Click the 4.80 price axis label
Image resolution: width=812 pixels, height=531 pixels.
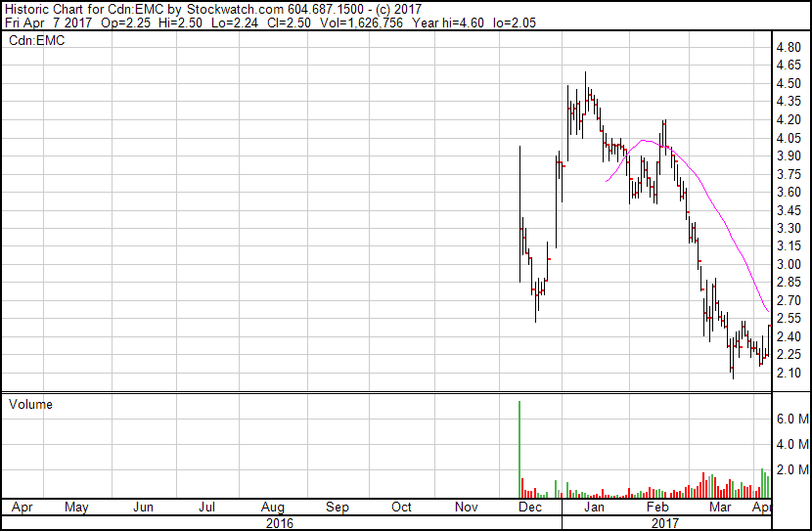click(x=789, y=48)
